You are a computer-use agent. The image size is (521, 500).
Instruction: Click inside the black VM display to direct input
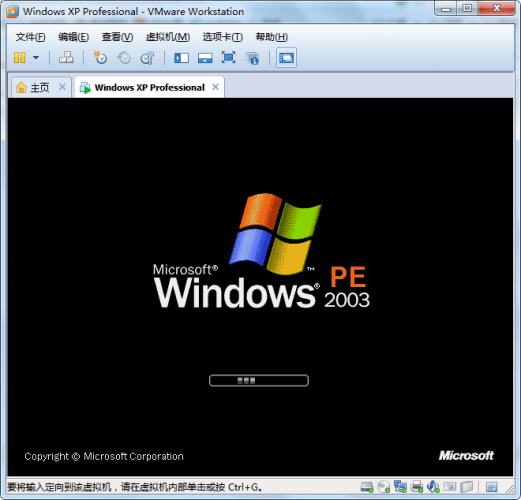pos(260,287)
